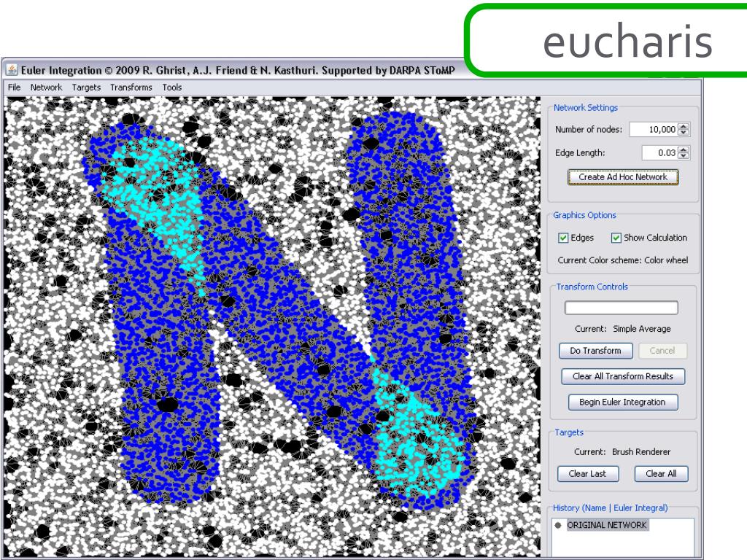
Task: Select ORIGINAL NETWORK in history list
Action: tap(606, 525)
